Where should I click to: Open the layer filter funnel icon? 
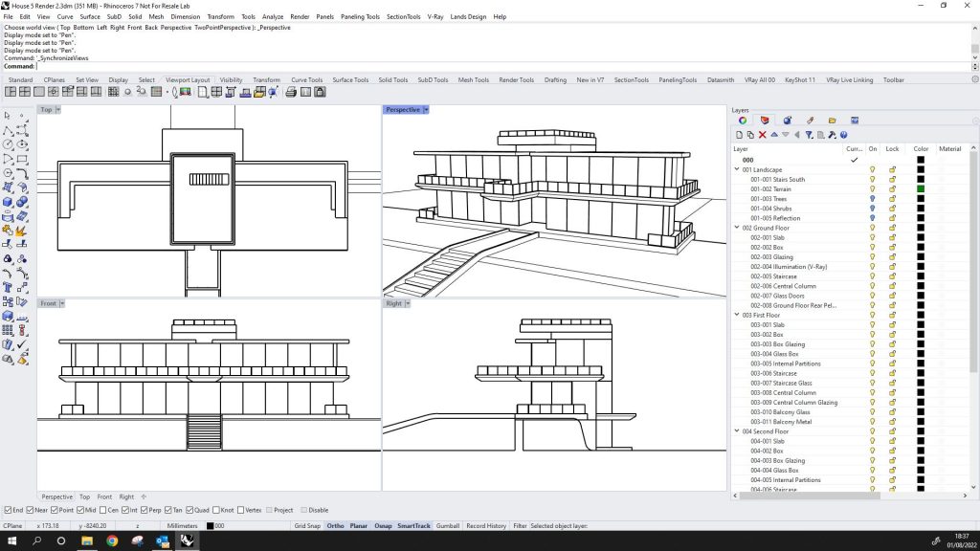coord(809,135)
